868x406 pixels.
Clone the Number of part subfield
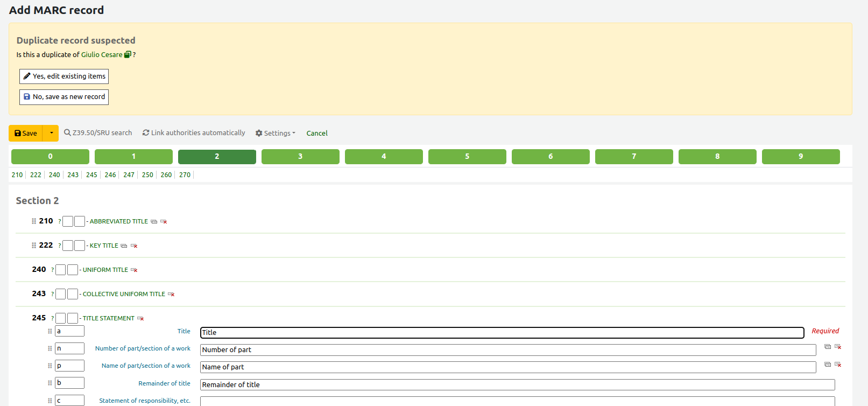click(828, 347)
